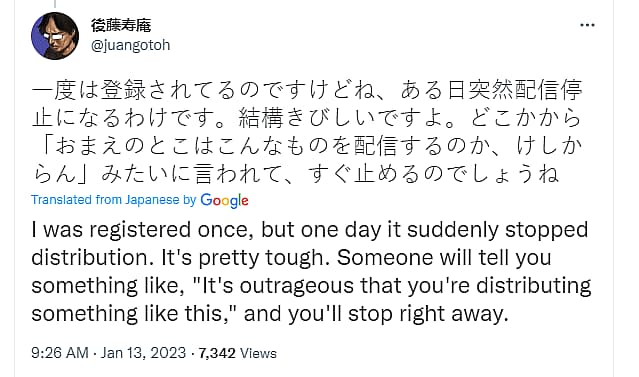Click the 7,342 view count number
Viewport: 639px width, 377px height.
(x=217, y=353)
